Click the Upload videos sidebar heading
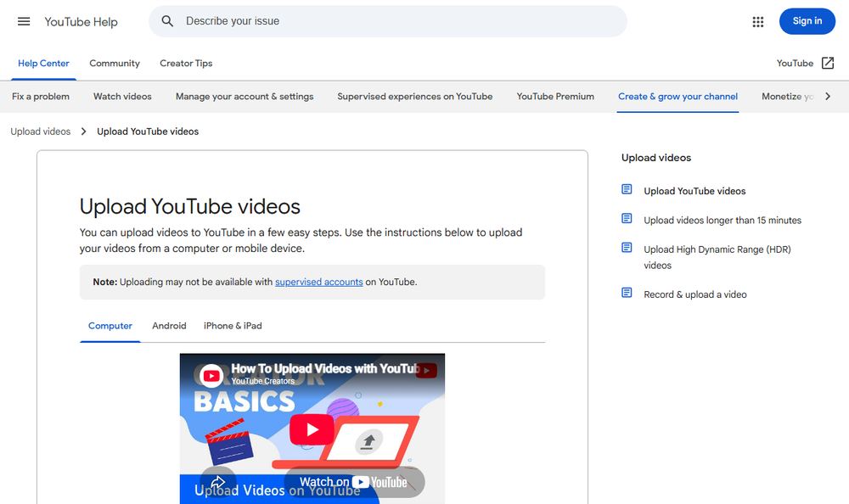This screenshot has height=504, width=849. (656, 158)
